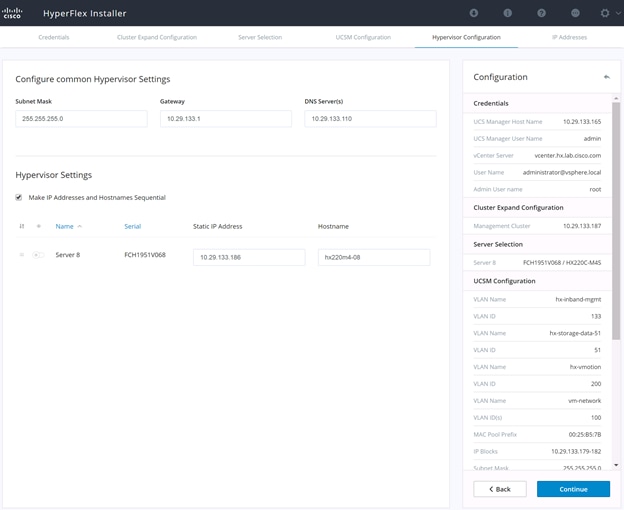Open the help question mark icon
Viewport: 624px width, 510px height.
point(541,13)
